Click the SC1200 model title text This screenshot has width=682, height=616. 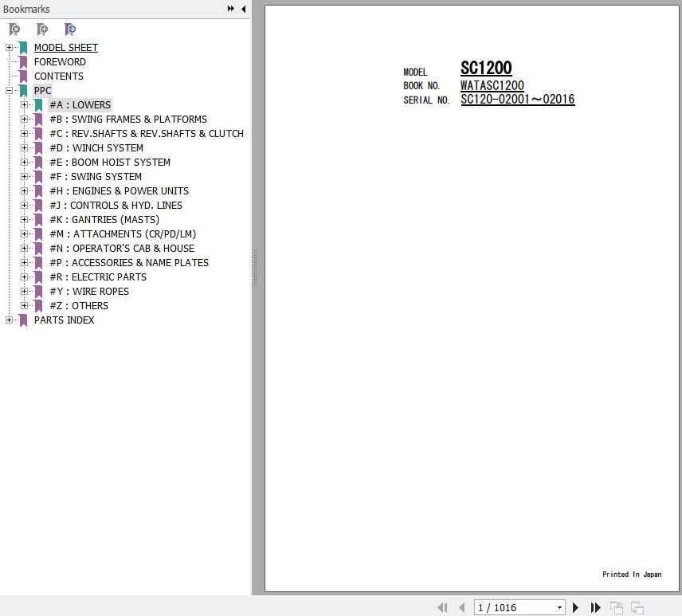[486, 68]
